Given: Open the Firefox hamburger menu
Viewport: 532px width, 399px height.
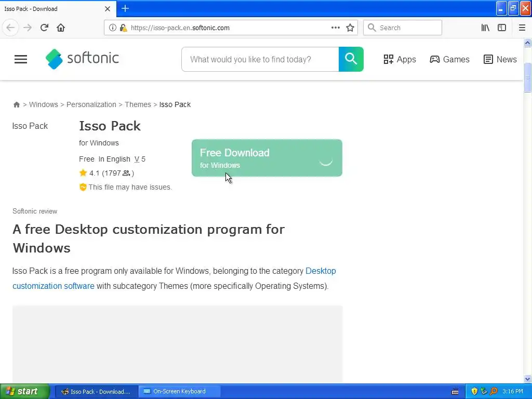Looking at the screenshot, I should tap(522, 28).
